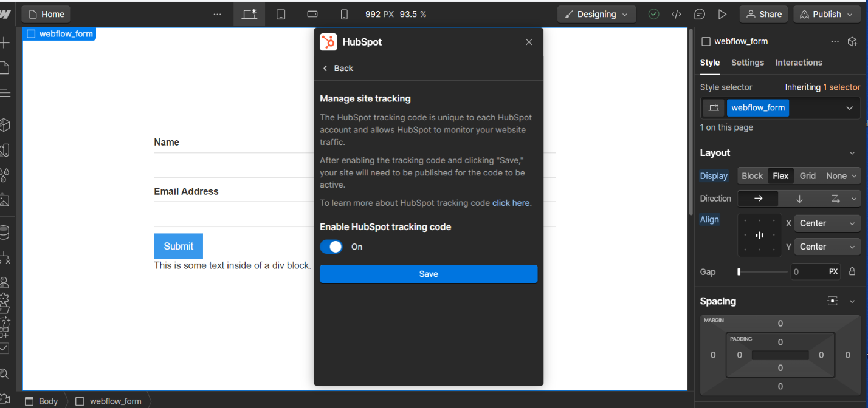Image resolution: width=868 pixels, height=408 pixels.
Task: Click the create component cube icon
Action: click(852, 41)
